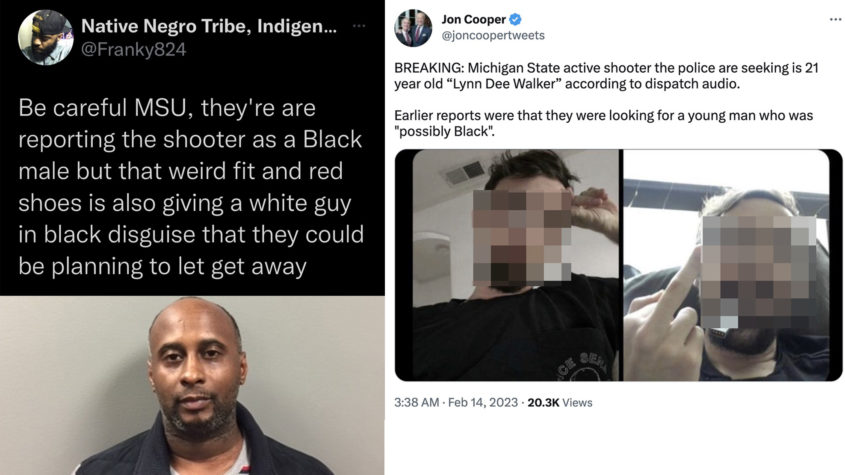Click the 3:38 AM timestamp
845x475 pixels.
417,403
